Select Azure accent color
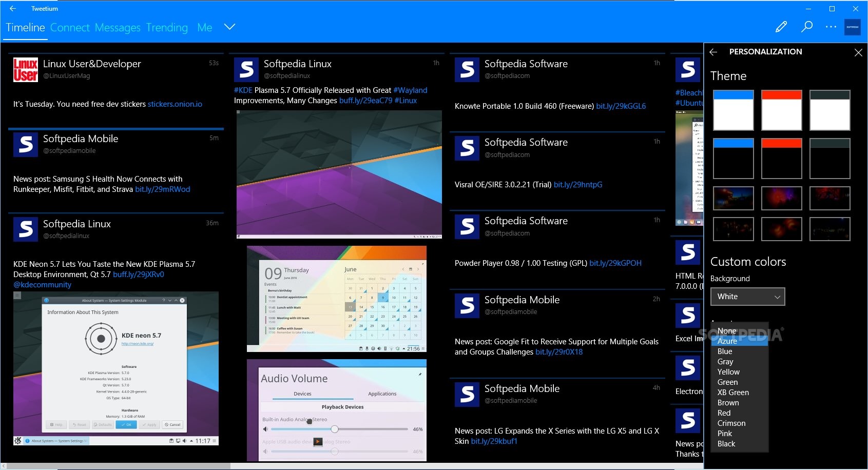The width and height of the screenshot is (868, 470). [x=739, y=341]
